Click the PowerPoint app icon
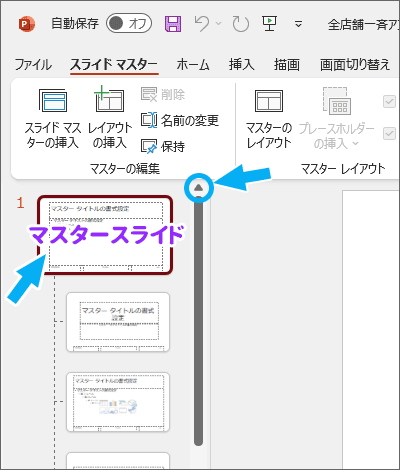Viewport: 400px width, 470px height. point(26,24)
